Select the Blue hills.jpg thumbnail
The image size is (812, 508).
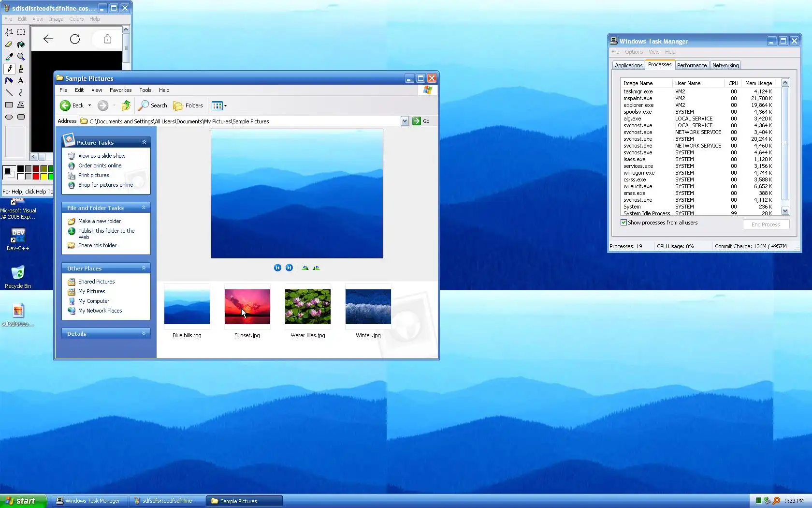point(187,307)
